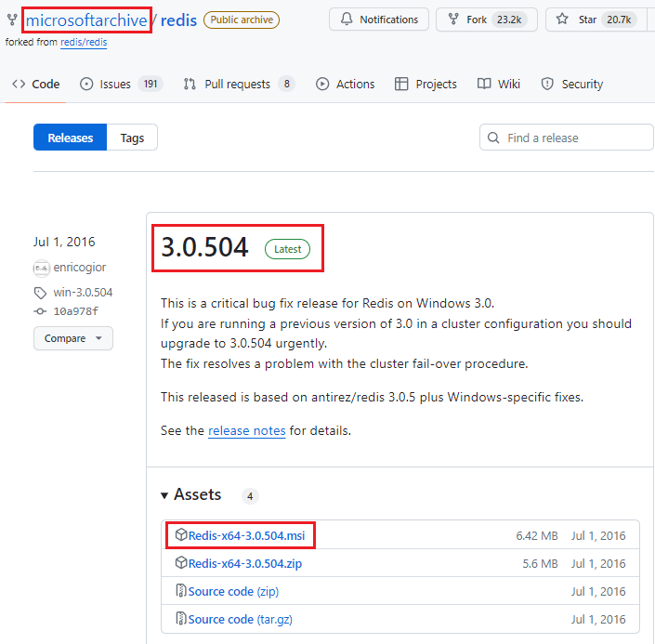Click the package icon beside the .msi file
Image resolution: width=655 pixels, height=644 pixels.
(x=181, y=534)
